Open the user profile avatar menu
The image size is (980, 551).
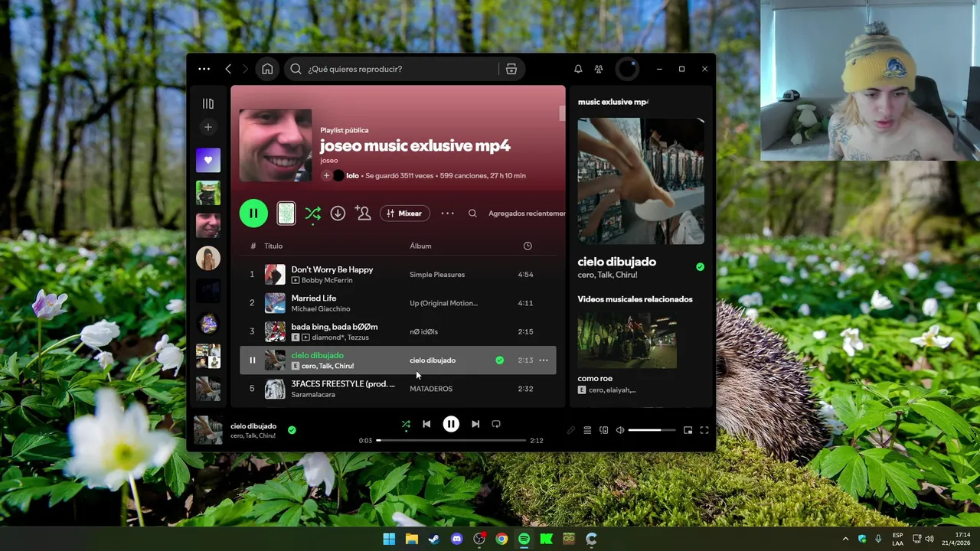[627, 69]
